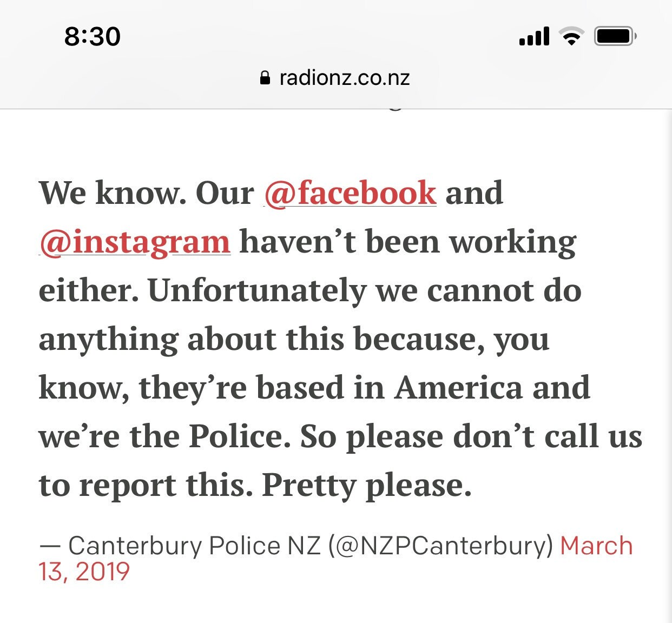The height and width of the screenshot is (623, 672).
Task: Tap the Wi-Fi status icon
Action: click(x=571, y=36)
